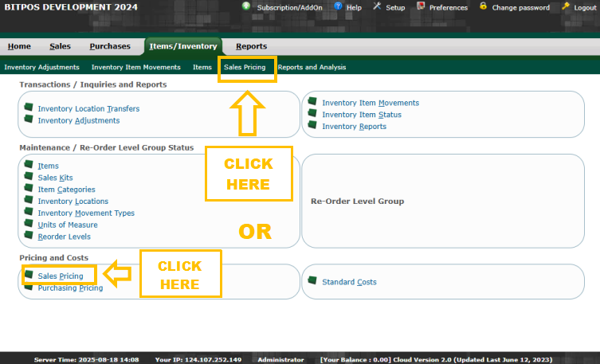
Task: Click the Change password padlock icon
Action: pyautogui.click(x=484, y=6)
